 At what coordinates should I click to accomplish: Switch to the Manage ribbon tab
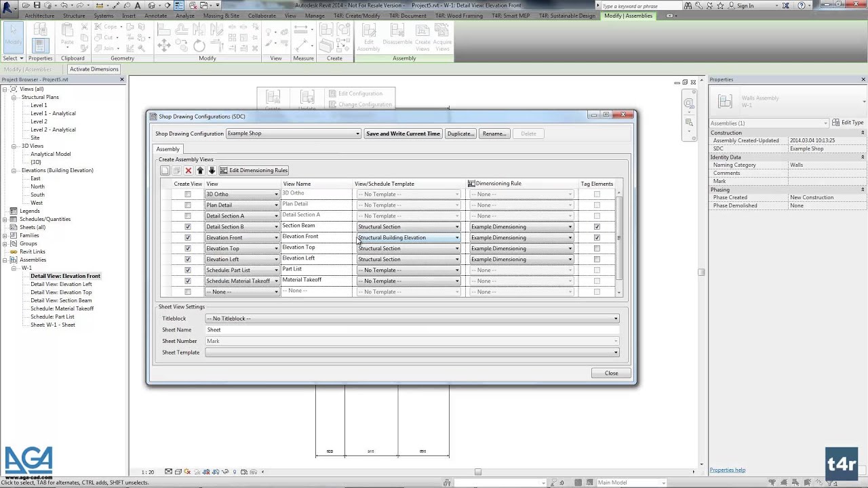coord(315,16)
